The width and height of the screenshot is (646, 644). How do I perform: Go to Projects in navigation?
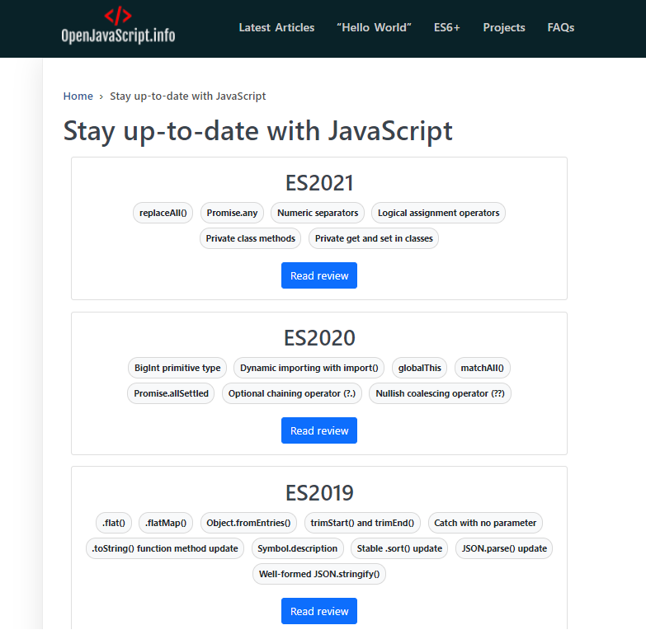pyautogui.click(x=504, y=27)
